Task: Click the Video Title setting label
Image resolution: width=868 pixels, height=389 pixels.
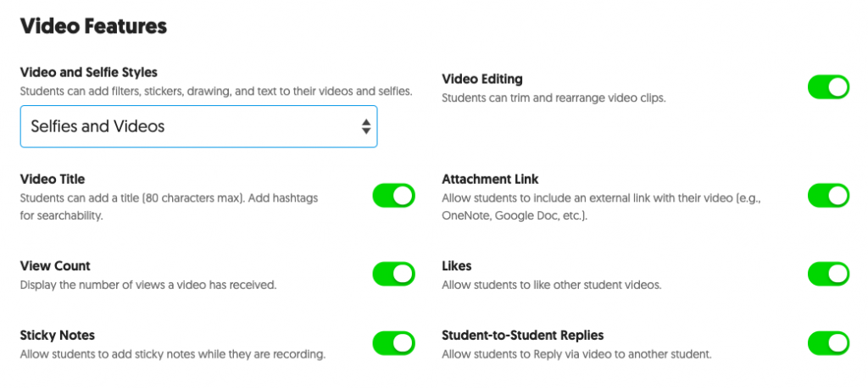Action: [52, 180]
